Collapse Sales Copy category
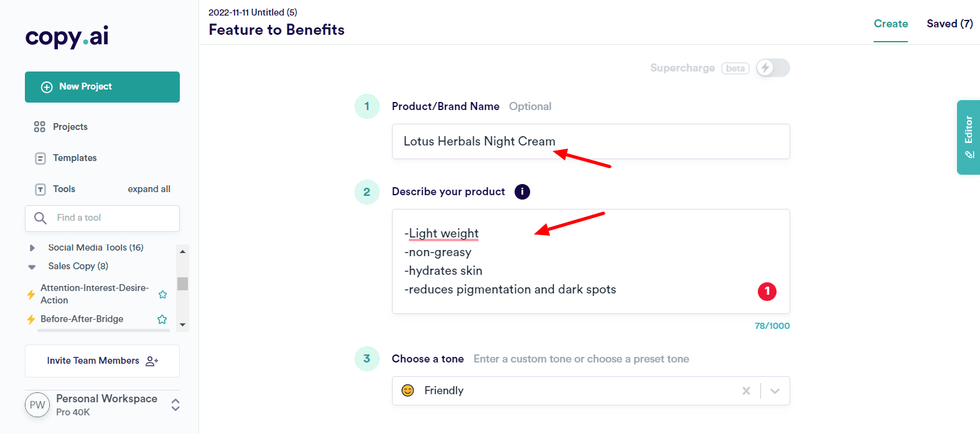This screenshot has width=980, height=434. [32, 267]
